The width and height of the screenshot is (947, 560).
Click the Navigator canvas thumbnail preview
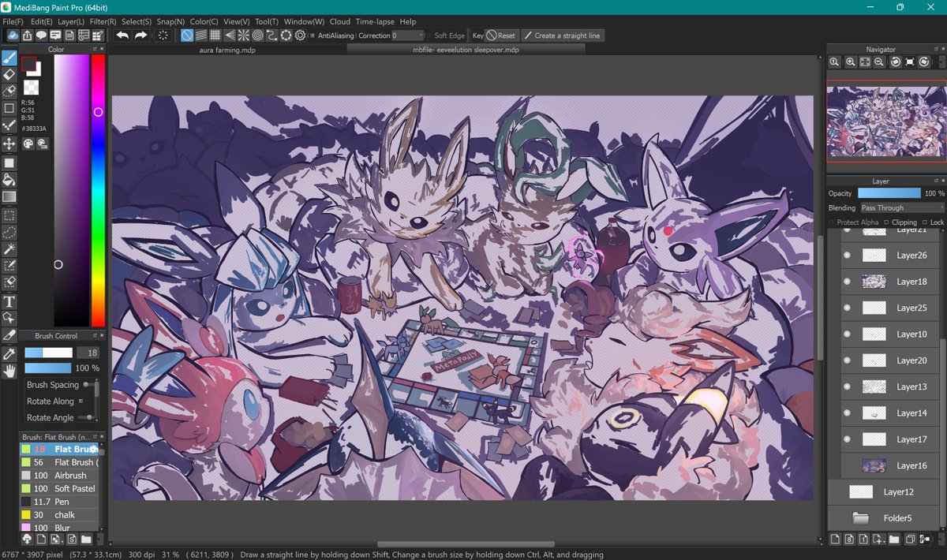[885, 122]
